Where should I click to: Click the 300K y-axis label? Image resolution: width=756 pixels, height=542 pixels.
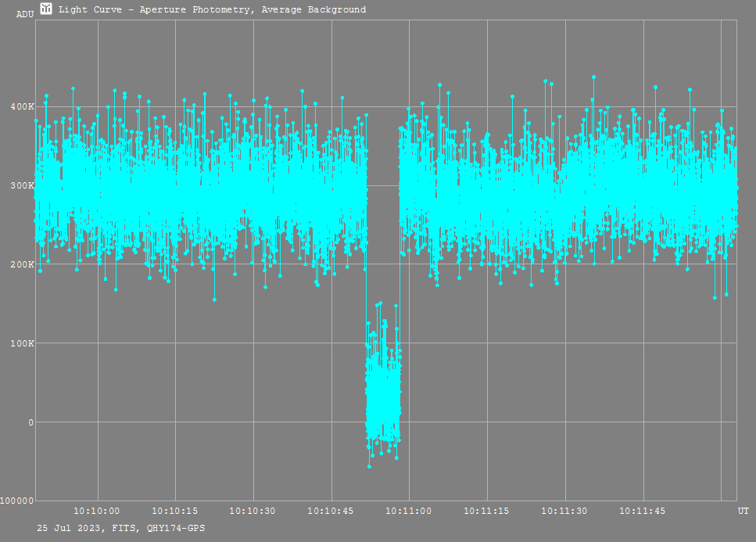pos(22,185)
